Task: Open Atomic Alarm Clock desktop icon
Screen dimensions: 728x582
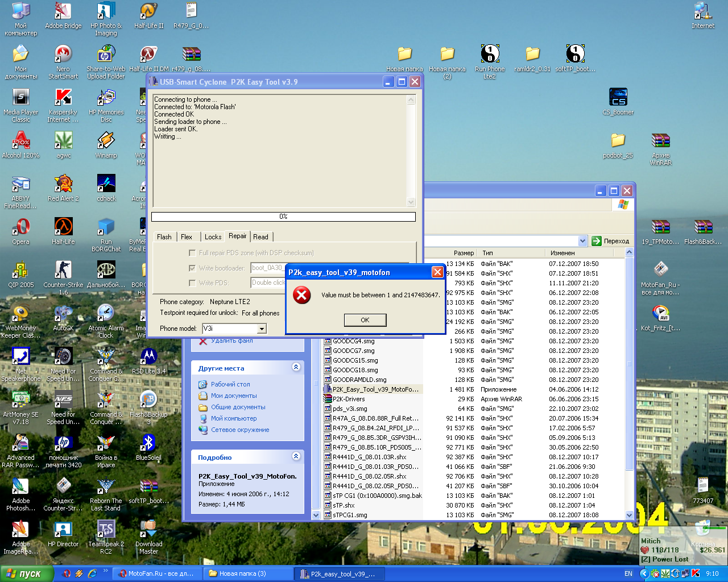Action: [106, 321]
